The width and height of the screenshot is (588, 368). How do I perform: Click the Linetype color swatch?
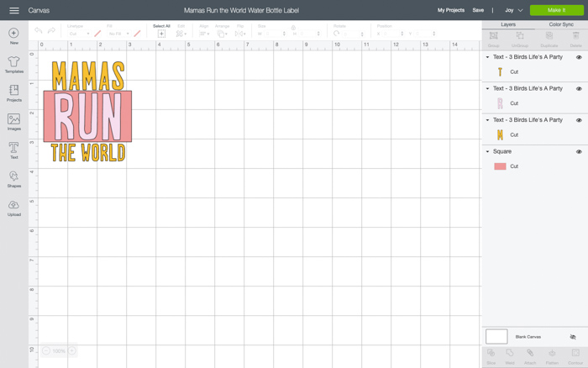pos(97,34)
